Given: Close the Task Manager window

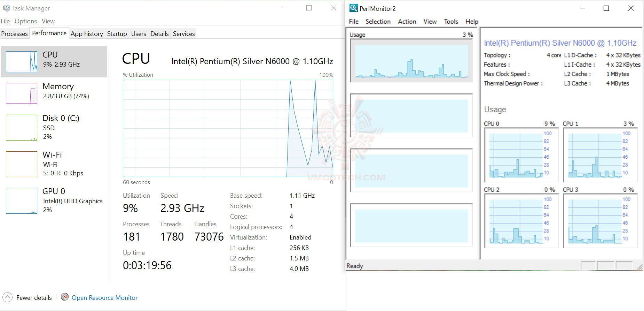Looking at the screenshot, I should (333, 8).
